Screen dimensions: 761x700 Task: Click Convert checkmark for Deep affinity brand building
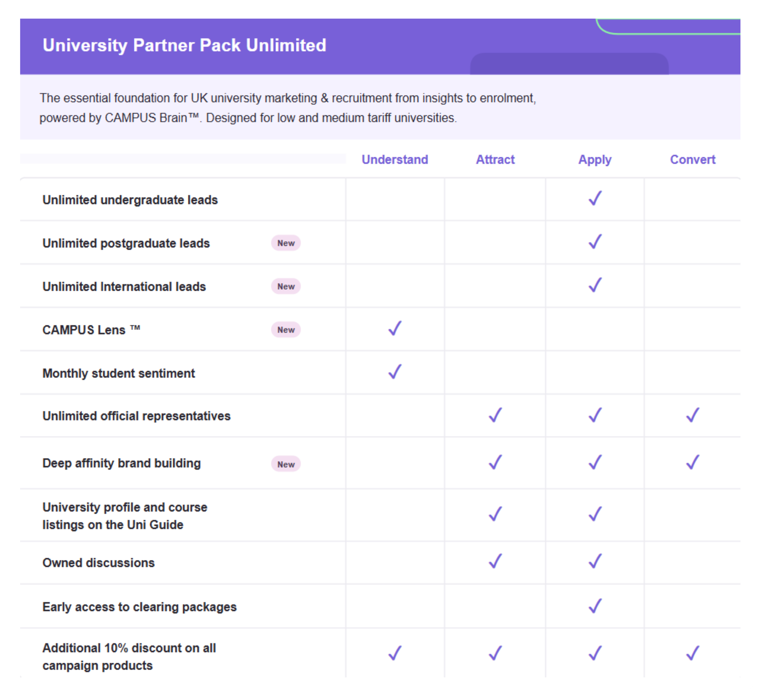click(693, 462)
